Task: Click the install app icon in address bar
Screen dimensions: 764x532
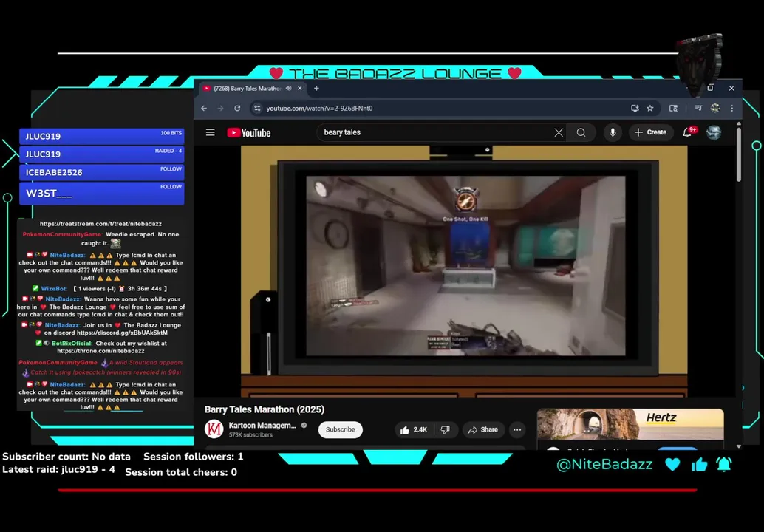Action: pos(635,108)
